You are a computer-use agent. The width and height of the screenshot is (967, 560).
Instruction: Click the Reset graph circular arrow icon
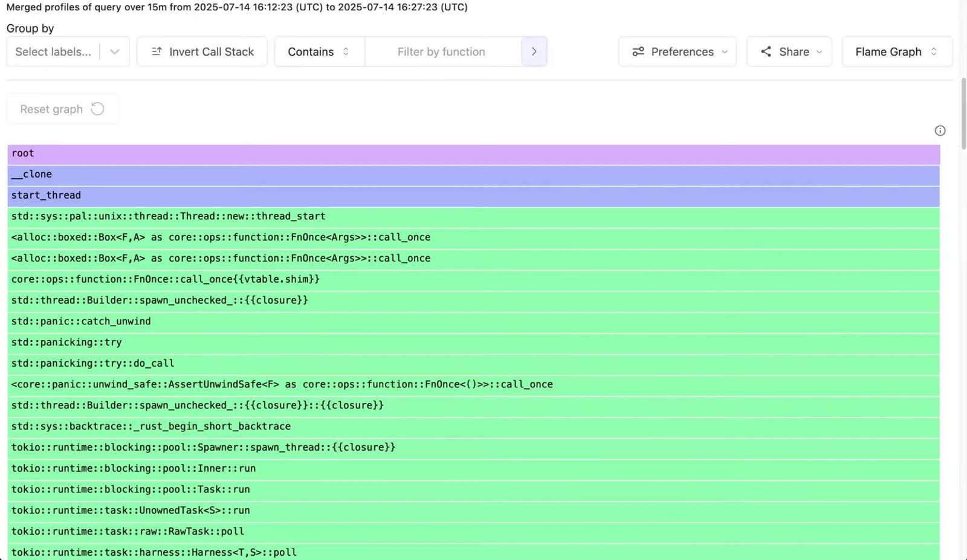97,109
